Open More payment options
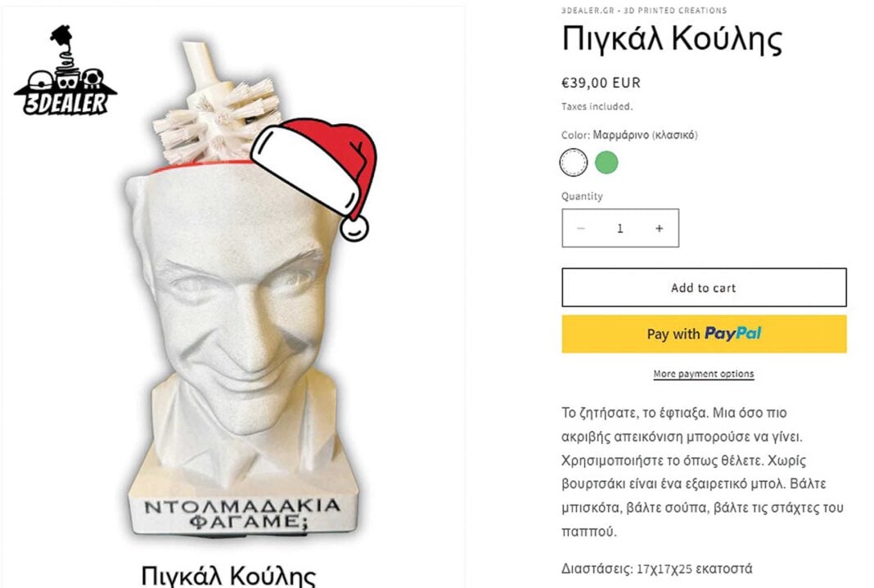874x588 pixels. [x=704, y=374]
